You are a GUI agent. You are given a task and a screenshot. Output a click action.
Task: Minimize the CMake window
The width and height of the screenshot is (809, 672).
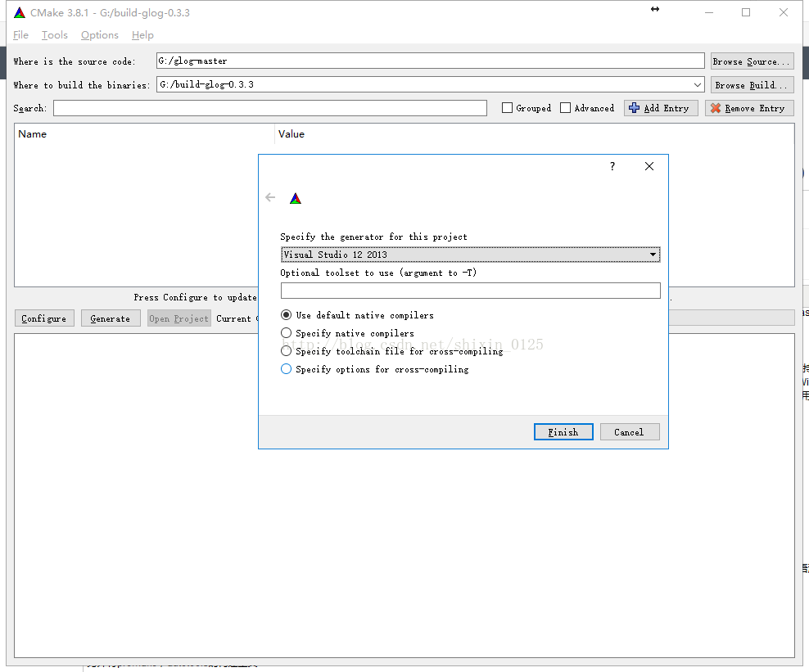709,12
